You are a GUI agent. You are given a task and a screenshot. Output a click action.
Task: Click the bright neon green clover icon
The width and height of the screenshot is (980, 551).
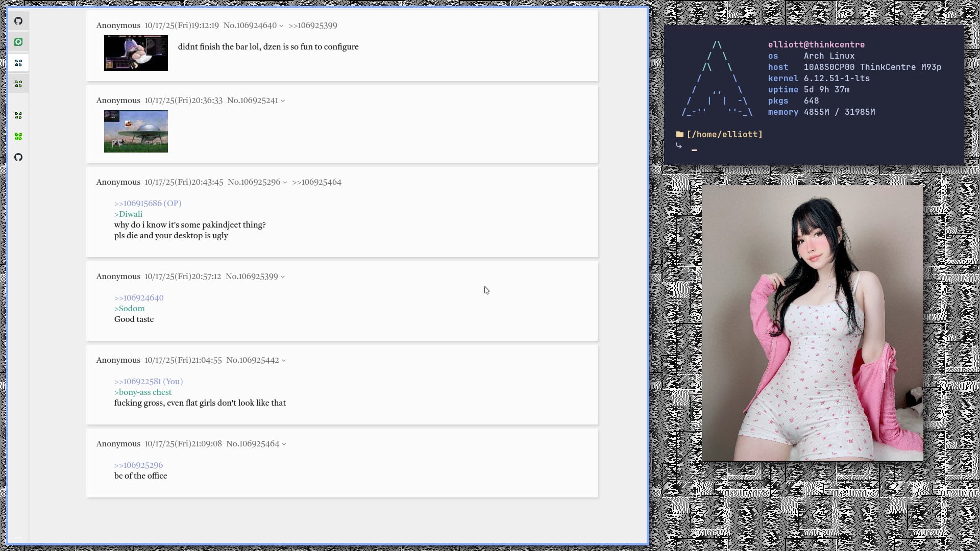click(x=18, y=136)
